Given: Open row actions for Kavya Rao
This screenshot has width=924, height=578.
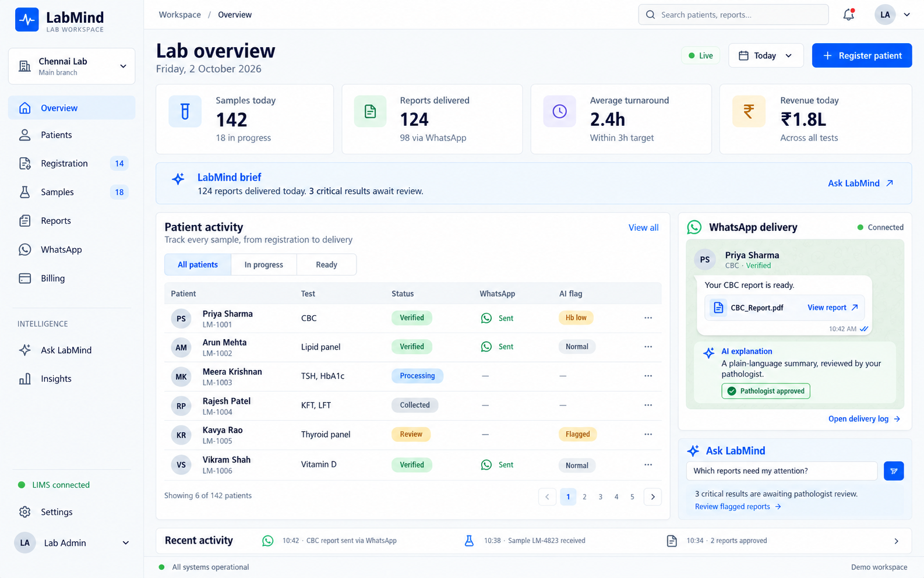Looking at the screenshot, I should 648,434.
